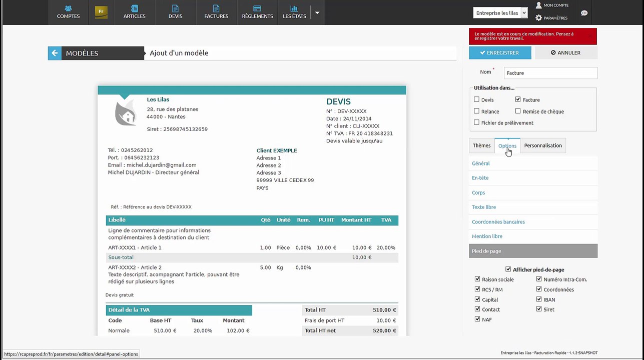Expand the Texte libre section
The width and height of the screenshot is (644, 360).
click(533, 207)
